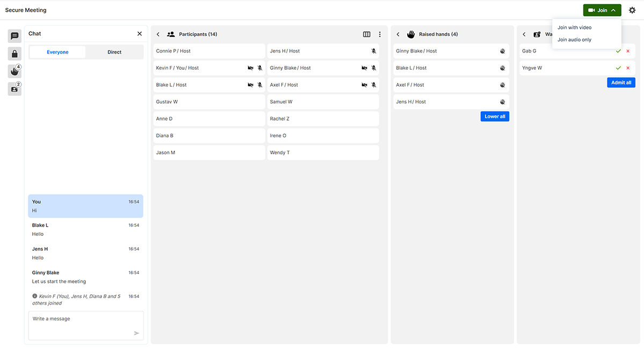Viewport: 644px width, 349px height.
Task: Open the settings gear
Action: (x=632, y=10)
